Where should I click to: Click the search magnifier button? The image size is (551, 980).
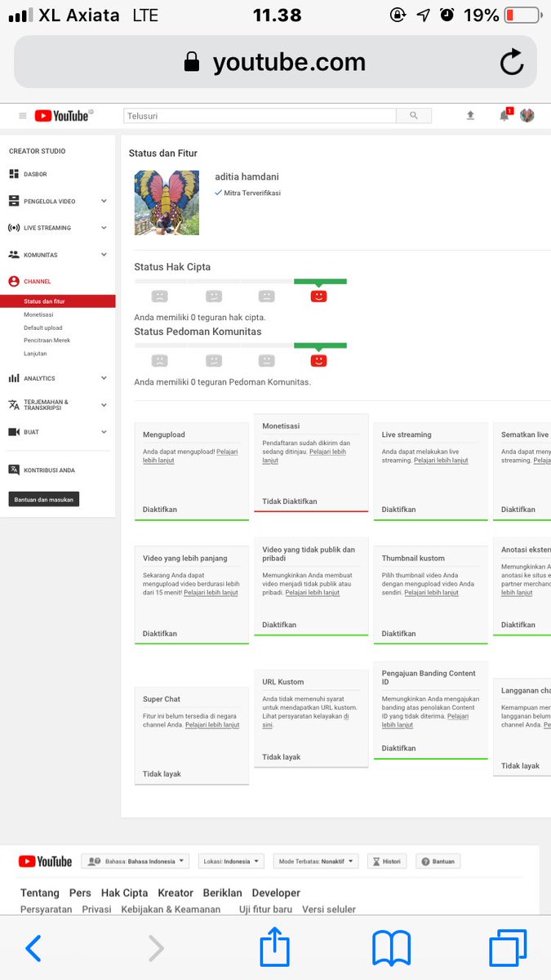pos(414,116)
